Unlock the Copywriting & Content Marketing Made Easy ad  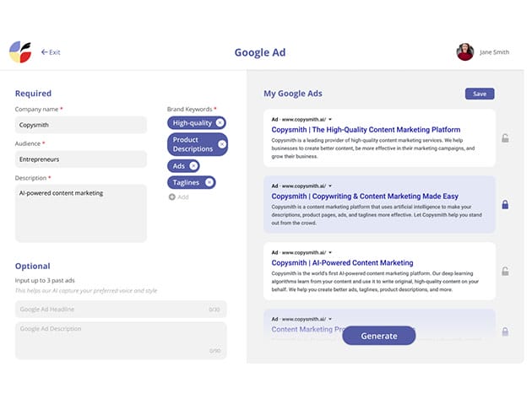505,204
